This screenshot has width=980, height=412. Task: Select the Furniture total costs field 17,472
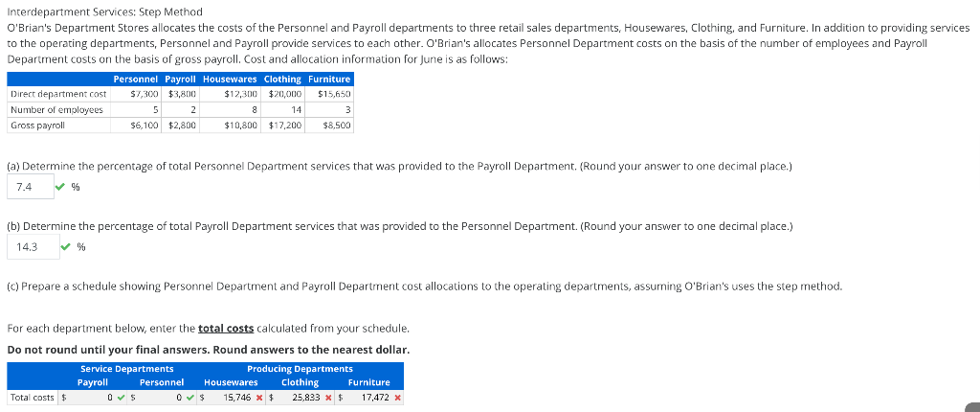tap(368, 398)
